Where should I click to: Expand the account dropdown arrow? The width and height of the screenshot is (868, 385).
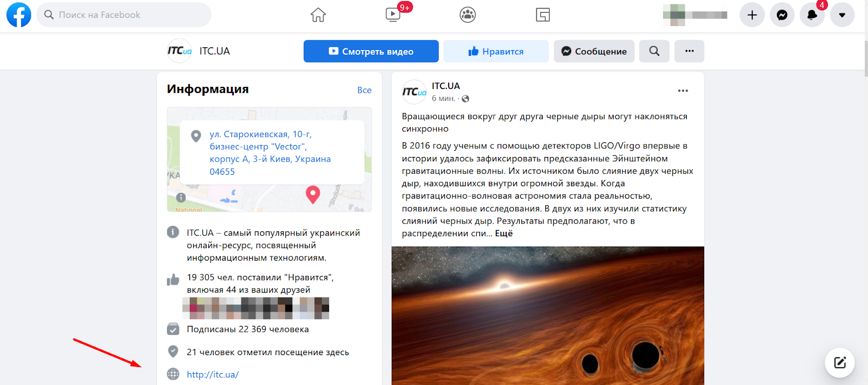coord(842,15)
